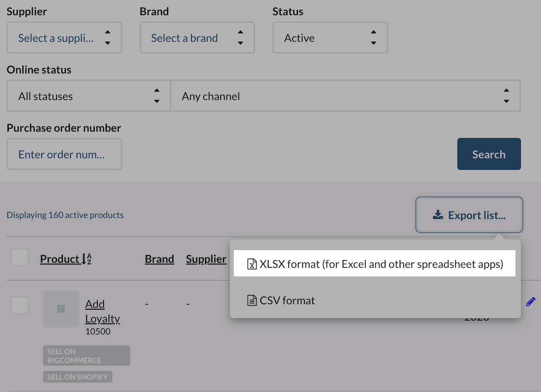Choose XLSX format export option
This screenshot has width=541, height=392.
tap(374, 264)
